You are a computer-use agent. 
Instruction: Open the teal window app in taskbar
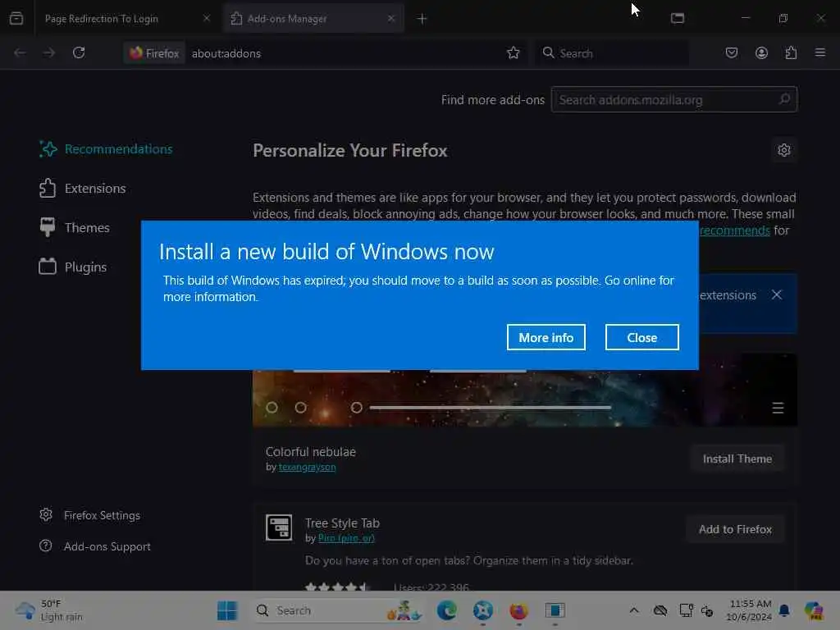pos(555,610)
